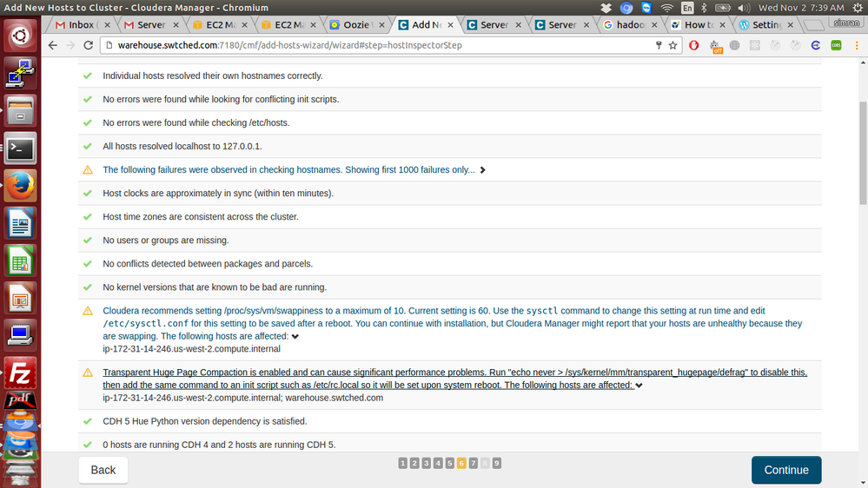Viewport: 868px width, 488px height.
Task: Click the Back button
Action: pyautogui.click(x=103, y=470)
